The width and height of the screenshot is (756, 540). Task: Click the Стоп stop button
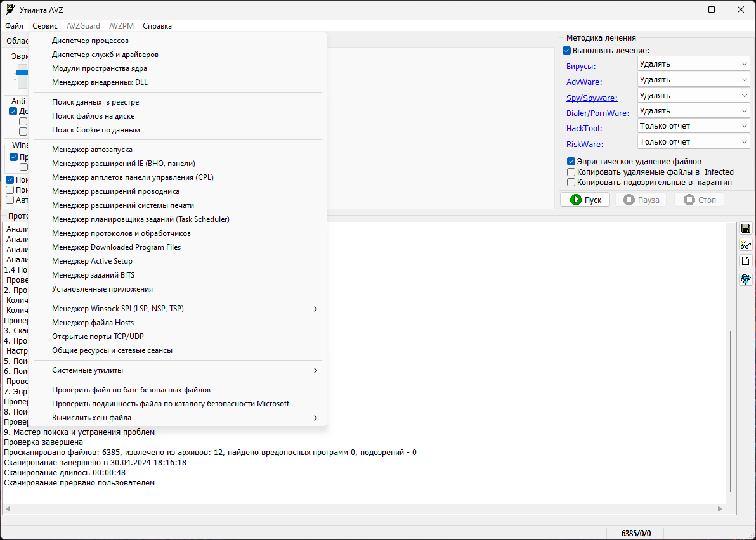click(x=699, y=200)
